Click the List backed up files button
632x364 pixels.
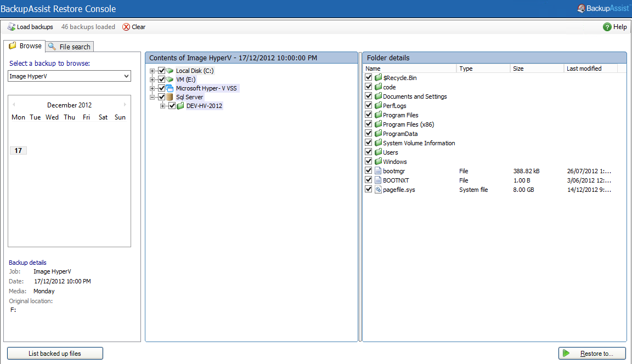coord(55,354)
